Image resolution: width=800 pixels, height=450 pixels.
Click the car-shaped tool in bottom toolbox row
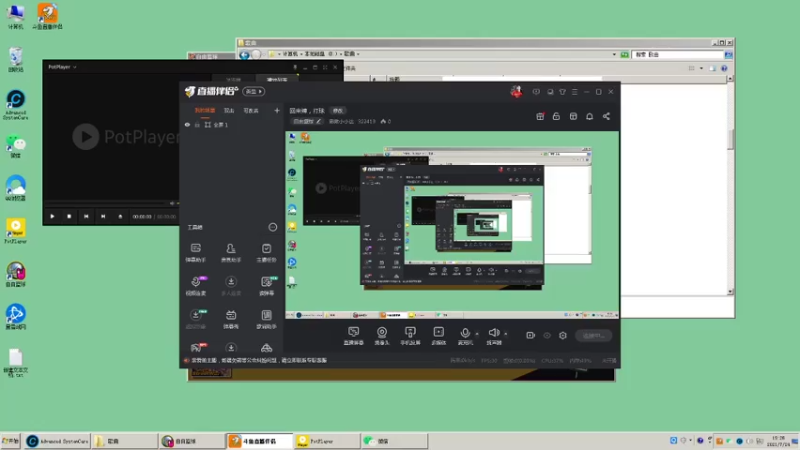coord(266,348)
